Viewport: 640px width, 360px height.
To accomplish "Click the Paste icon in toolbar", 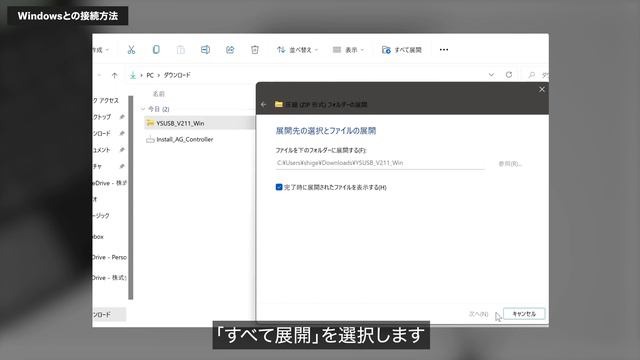I will (180, 50).
